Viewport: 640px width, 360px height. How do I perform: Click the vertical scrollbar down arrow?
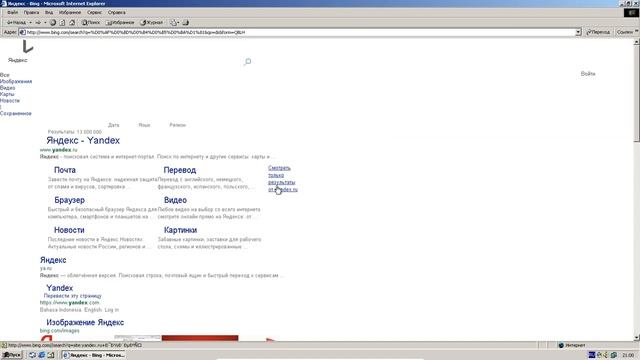(637, 338)
